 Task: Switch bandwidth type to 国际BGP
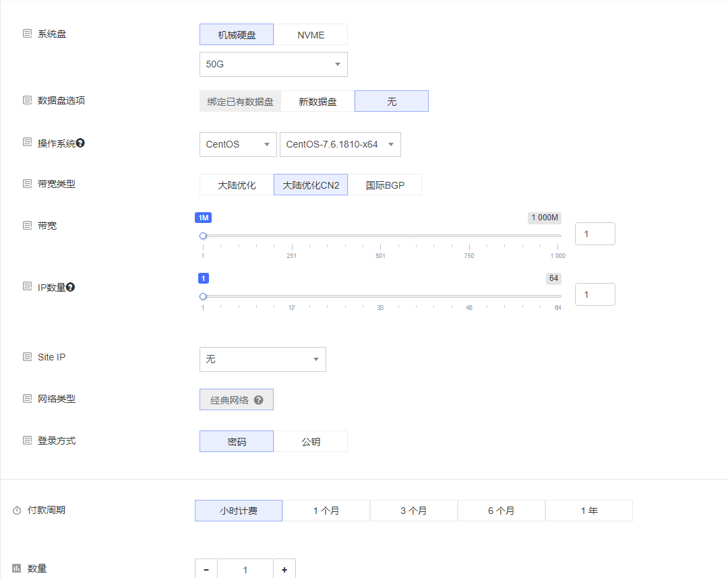pos(385,185)
